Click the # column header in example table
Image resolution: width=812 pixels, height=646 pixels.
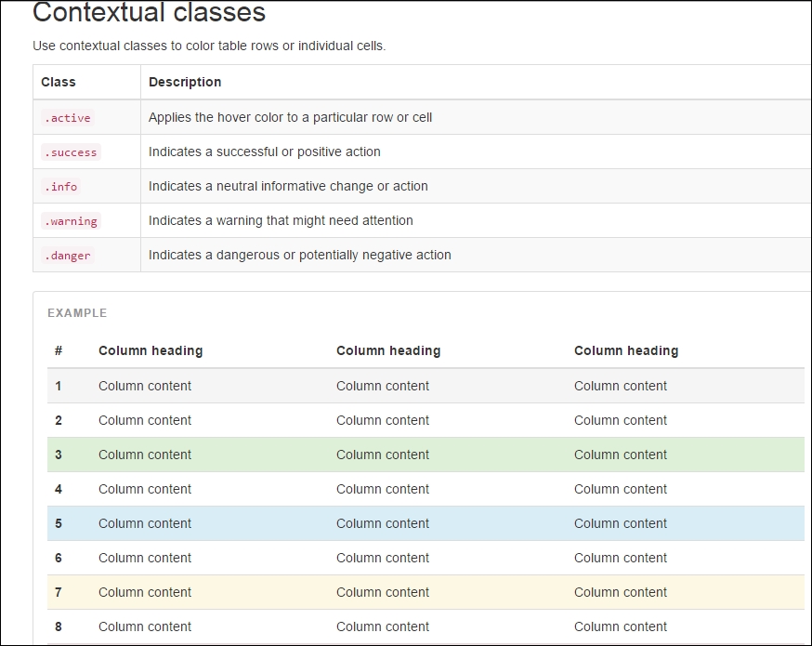click(59, 350)
